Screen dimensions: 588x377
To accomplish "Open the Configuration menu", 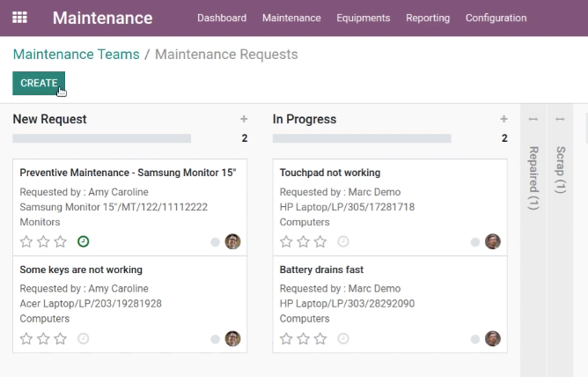I will (x=496, y=18).
